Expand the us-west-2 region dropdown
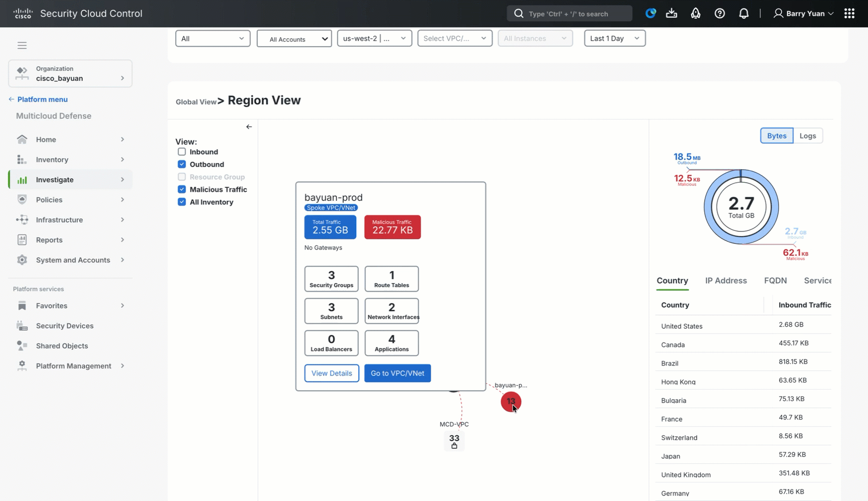Viewport: 868px width, 501px height. click(374, 38)
